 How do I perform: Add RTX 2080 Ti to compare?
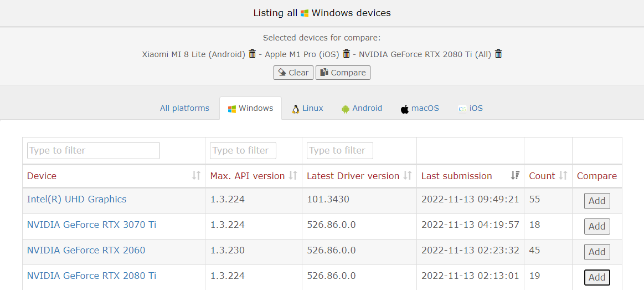coord(597,277)
